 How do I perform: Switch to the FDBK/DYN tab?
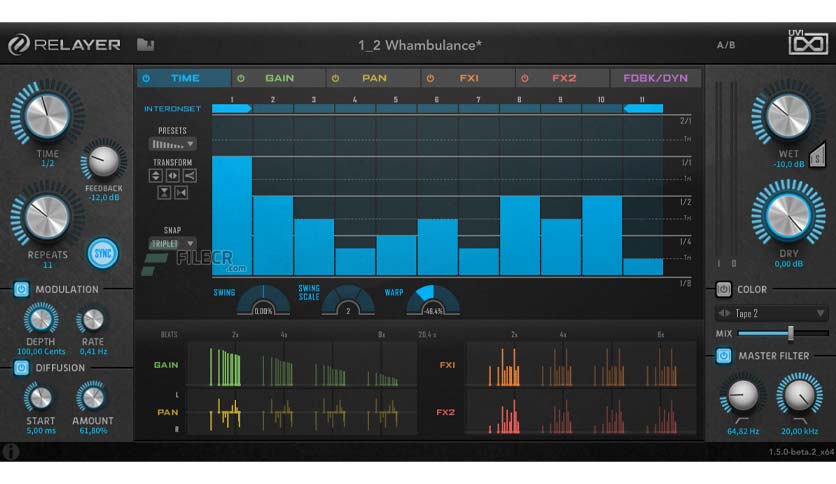[655, 78]
